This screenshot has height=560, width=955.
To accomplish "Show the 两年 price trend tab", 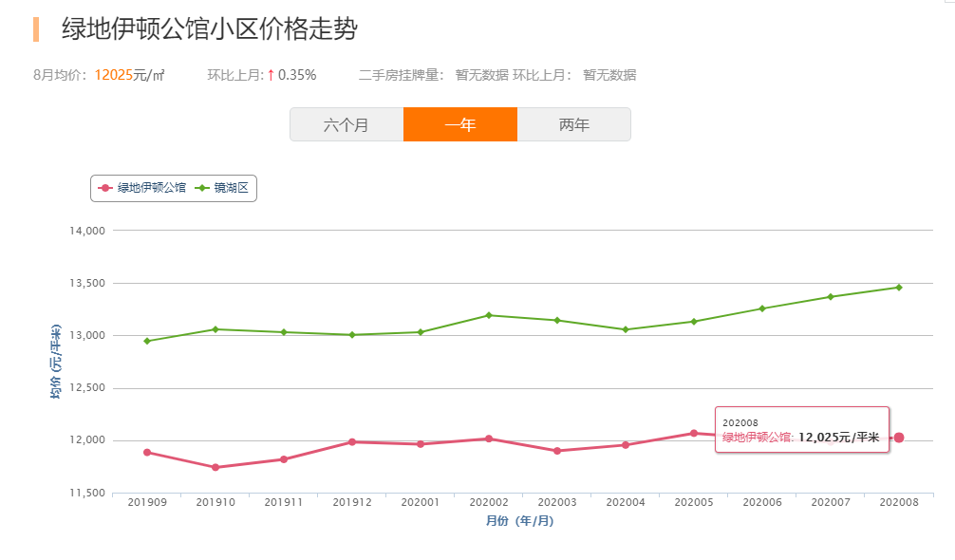I will tap(574, 124).
